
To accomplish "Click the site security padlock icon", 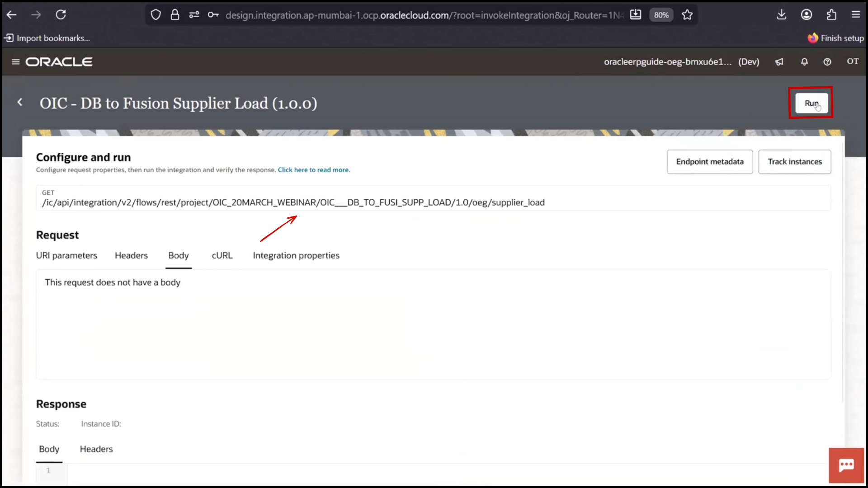I will [175, 15].
